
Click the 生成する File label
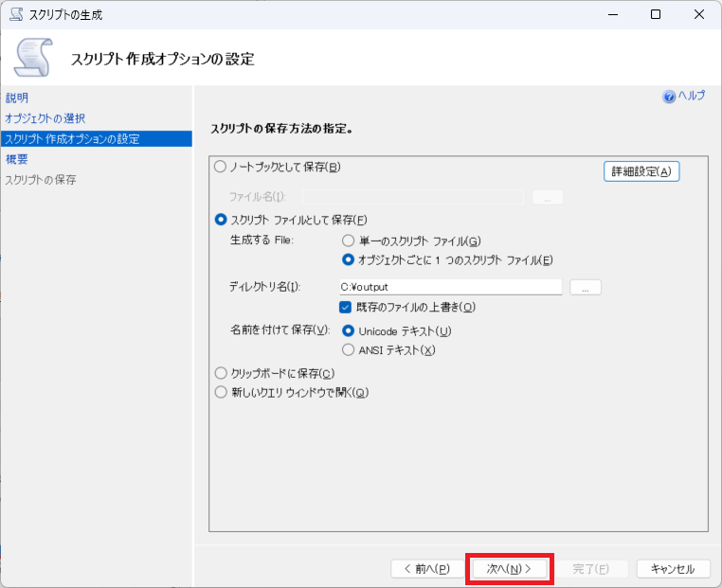pos(262,241)
